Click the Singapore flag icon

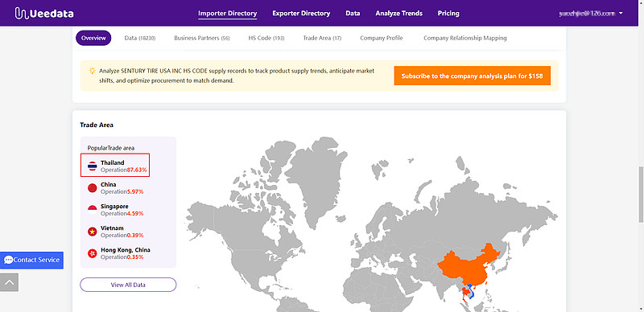click(93, 210)
